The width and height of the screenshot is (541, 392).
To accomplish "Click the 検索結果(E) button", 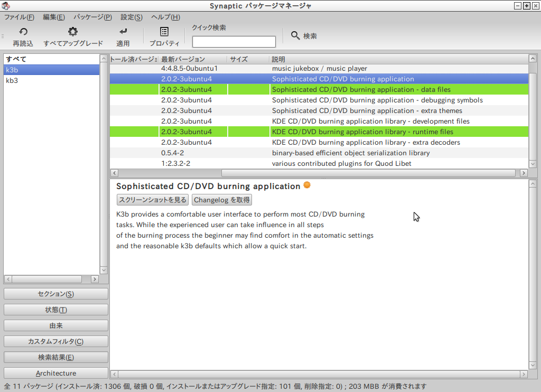I will pos(56,358).
